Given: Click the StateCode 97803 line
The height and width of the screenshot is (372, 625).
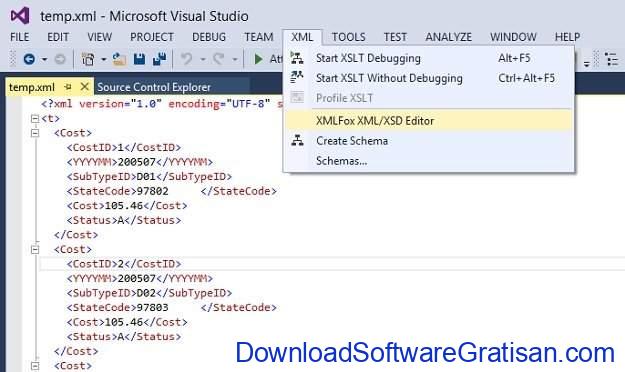Looking at the screenshot, I should click(x=172, y=308).
